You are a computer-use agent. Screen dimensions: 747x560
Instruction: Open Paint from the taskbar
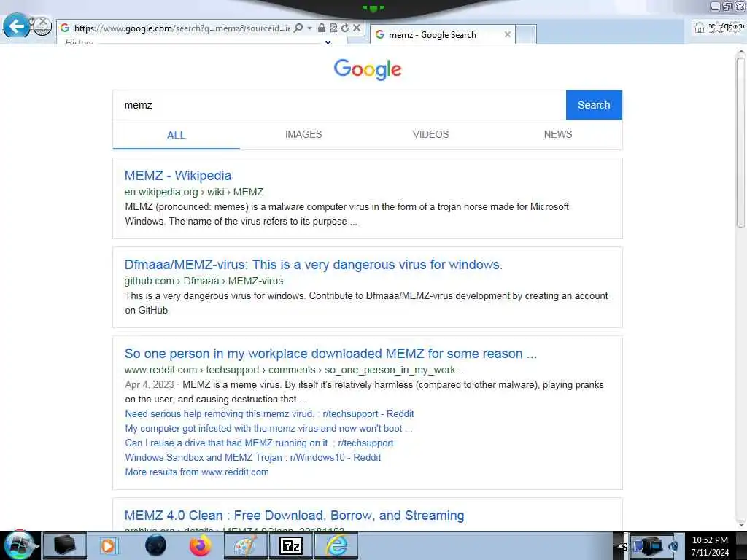point(245,545)
